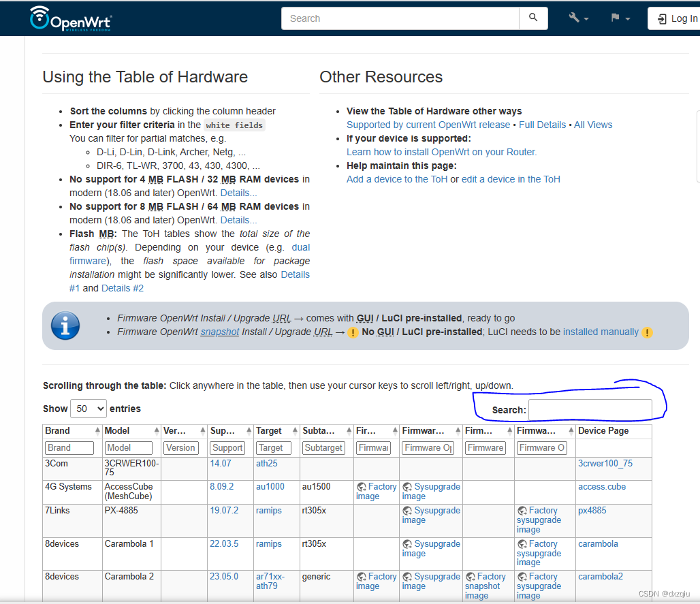The image size is (700, 604).
Task: Click the Model filter field
Action: coord(129,448)
